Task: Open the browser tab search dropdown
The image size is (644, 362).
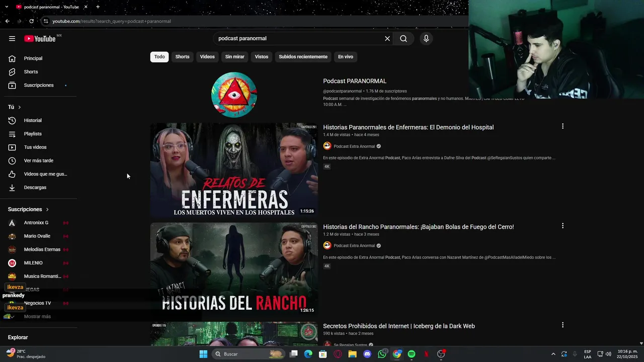Action: (x=7, y=7)
